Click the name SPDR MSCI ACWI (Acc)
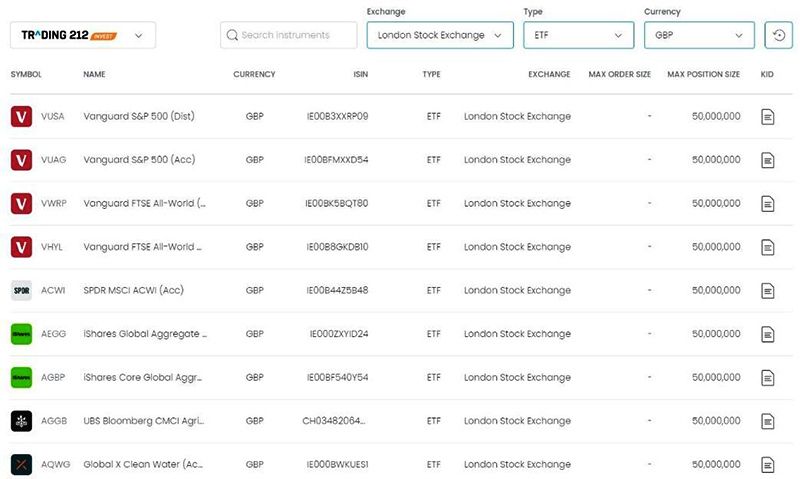The height and width of the screenshot is (479, 800). tap(134, 290)
